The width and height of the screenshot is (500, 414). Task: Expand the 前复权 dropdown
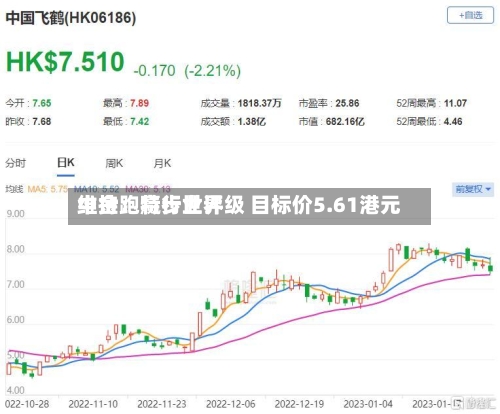tap(473, 189)
